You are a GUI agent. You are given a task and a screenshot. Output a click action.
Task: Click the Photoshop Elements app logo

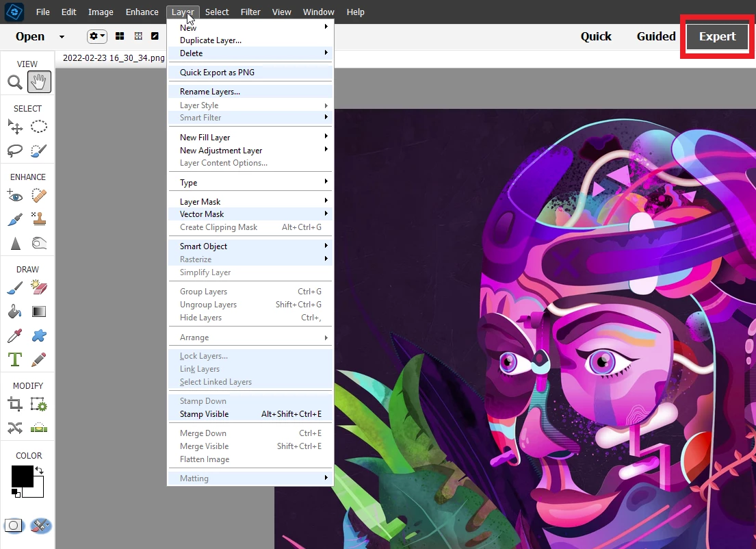(x=14, y=12)
